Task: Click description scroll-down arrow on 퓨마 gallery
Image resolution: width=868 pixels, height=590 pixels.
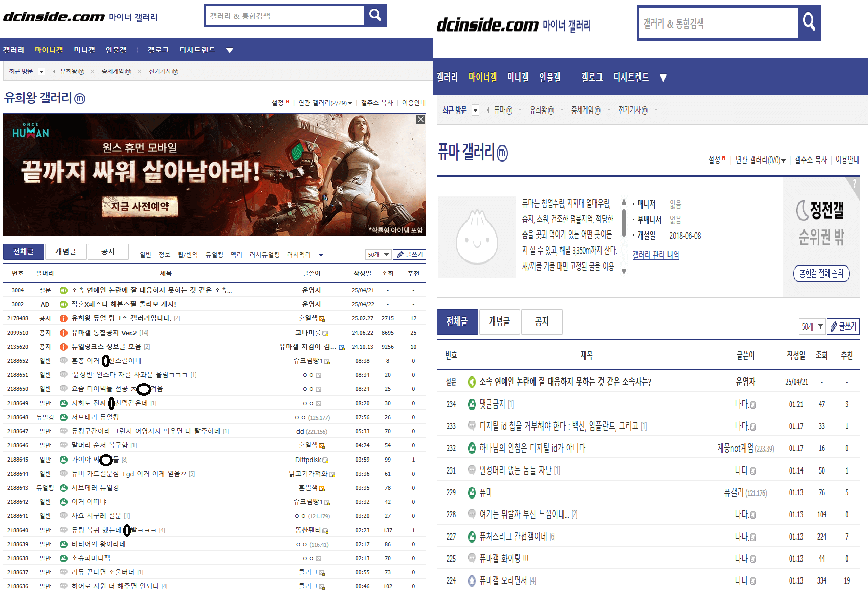Action: 624,271
